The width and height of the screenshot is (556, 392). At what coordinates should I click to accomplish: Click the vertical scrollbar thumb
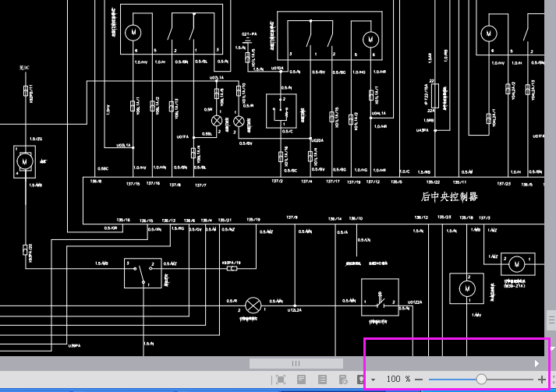(551, 320)
